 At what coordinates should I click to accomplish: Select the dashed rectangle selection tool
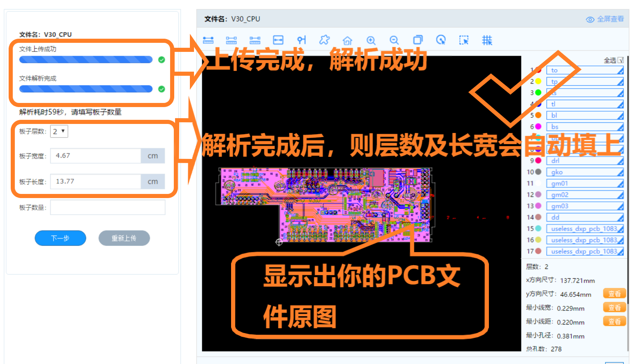(464, 40)
